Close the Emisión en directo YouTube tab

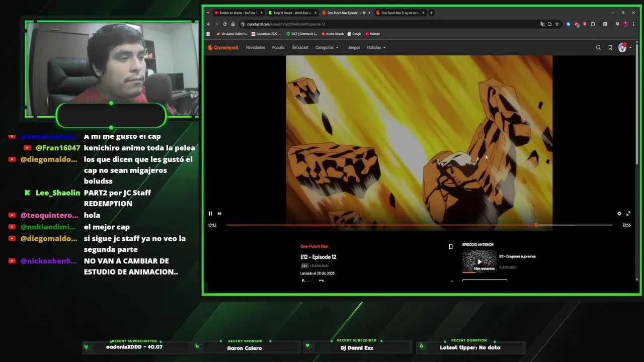click(262, 13)
